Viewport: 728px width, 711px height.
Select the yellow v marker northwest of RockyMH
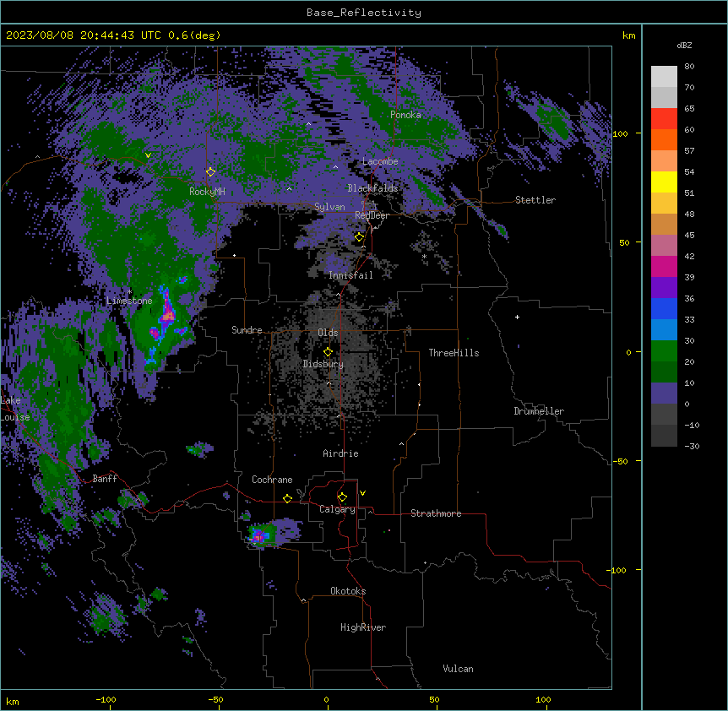click(148, 155)
